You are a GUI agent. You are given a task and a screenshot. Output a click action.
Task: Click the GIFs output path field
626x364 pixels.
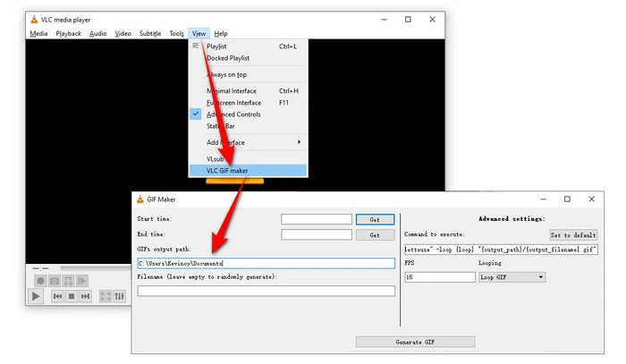pos(266,264)
